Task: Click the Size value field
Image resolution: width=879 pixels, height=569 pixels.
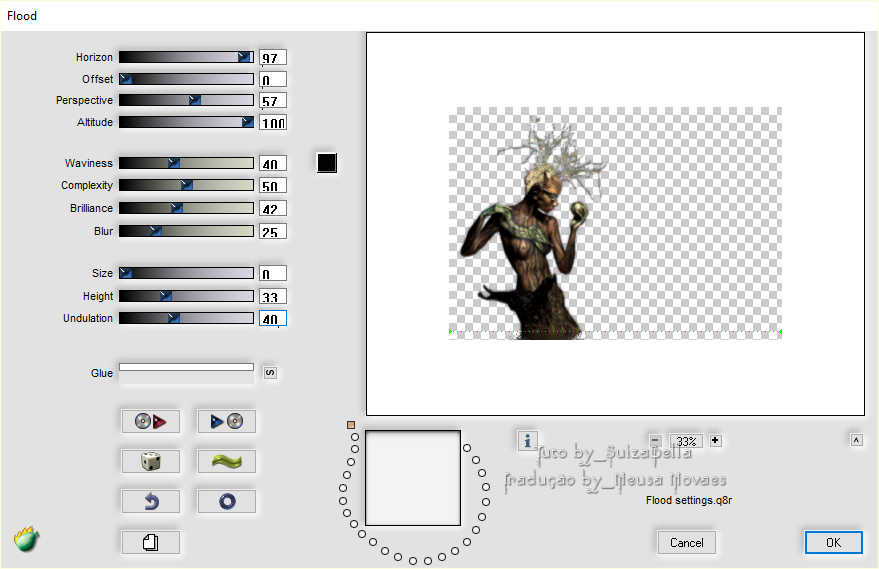Action: (x=273, y=273)
